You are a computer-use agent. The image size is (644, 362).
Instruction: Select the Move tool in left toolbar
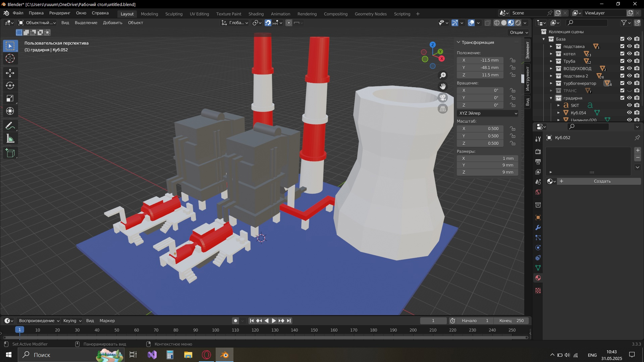tap(10, 73)
